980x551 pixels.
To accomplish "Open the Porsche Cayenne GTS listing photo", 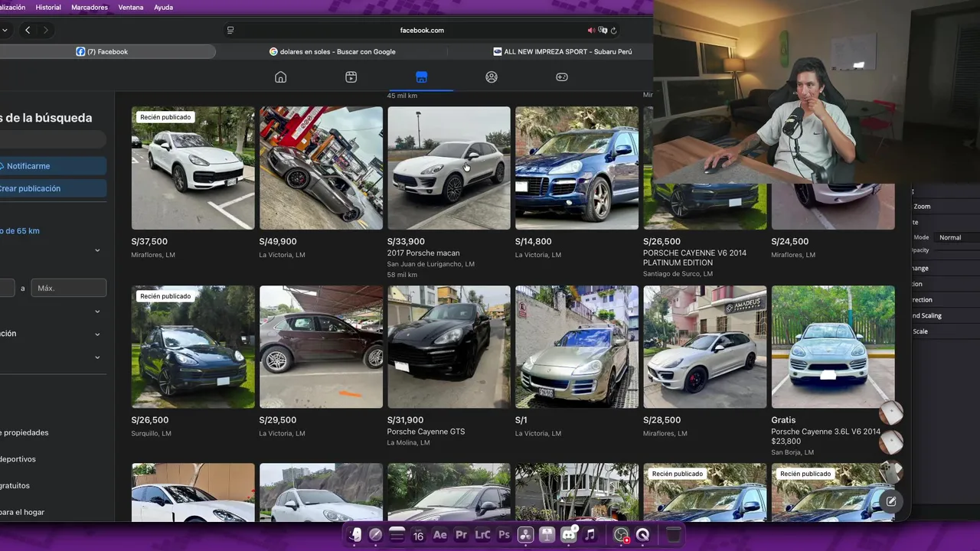I will (449, 347).
